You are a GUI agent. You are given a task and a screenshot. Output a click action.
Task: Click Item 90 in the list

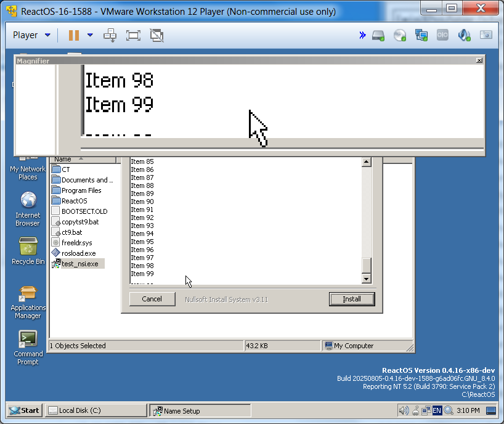tap(142, 202)
